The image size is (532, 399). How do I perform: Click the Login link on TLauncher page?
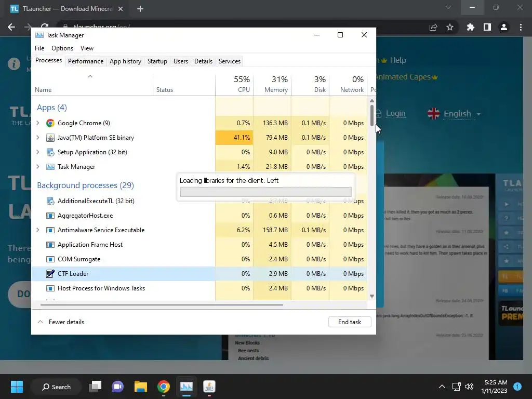click(x=395, y=114)
